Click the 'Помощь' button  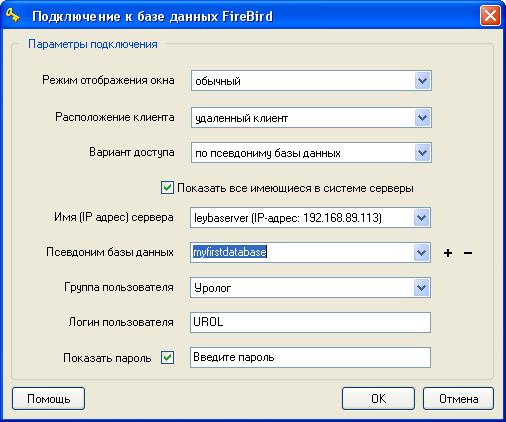(x=49, y=398)
